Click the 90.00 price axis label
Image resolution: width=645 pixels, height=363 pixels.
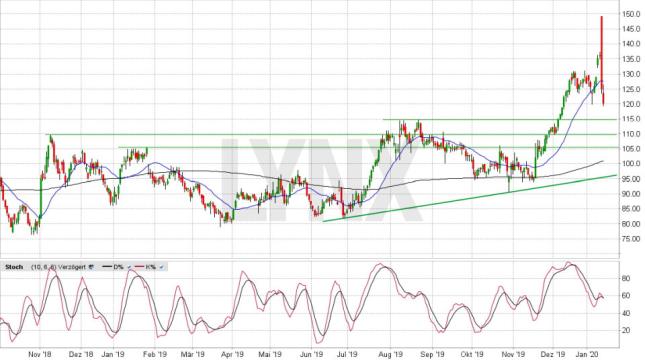click(630, 194)
